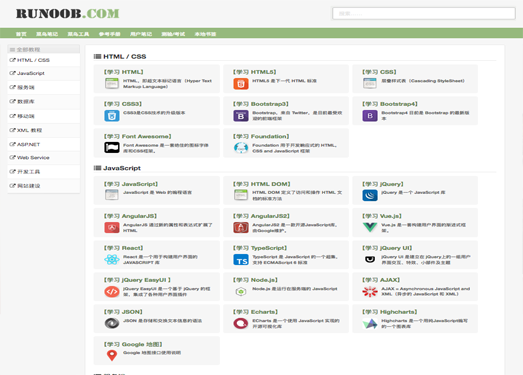Click the Vue.js green V icon
Viewport: 523px width, 375px height.
point(370,227)
